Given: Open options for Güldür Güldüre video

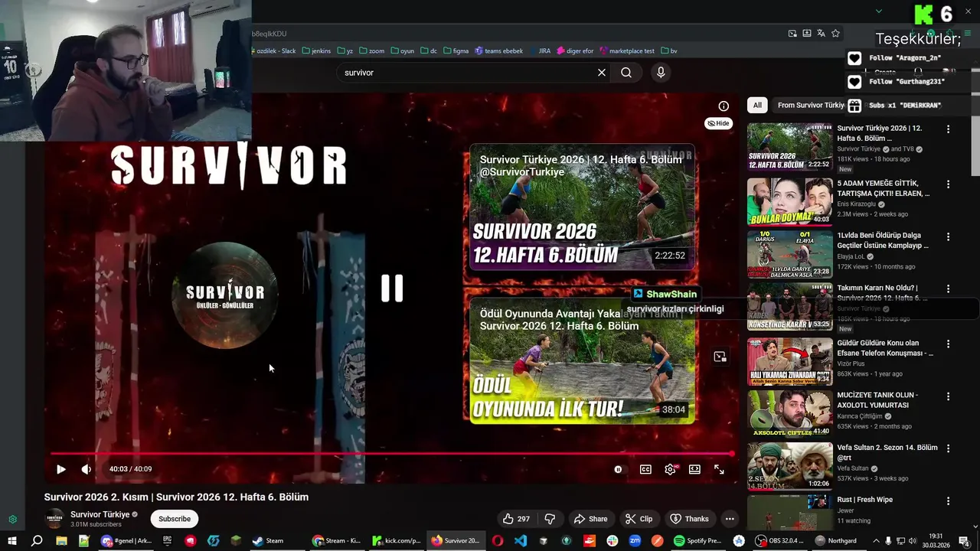Looking at the screenshot, I should point(948,344).
